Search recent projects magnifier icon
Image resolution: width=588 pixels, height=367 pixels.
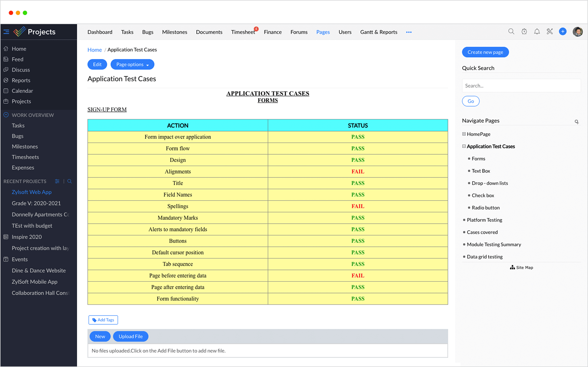(70, 181)
